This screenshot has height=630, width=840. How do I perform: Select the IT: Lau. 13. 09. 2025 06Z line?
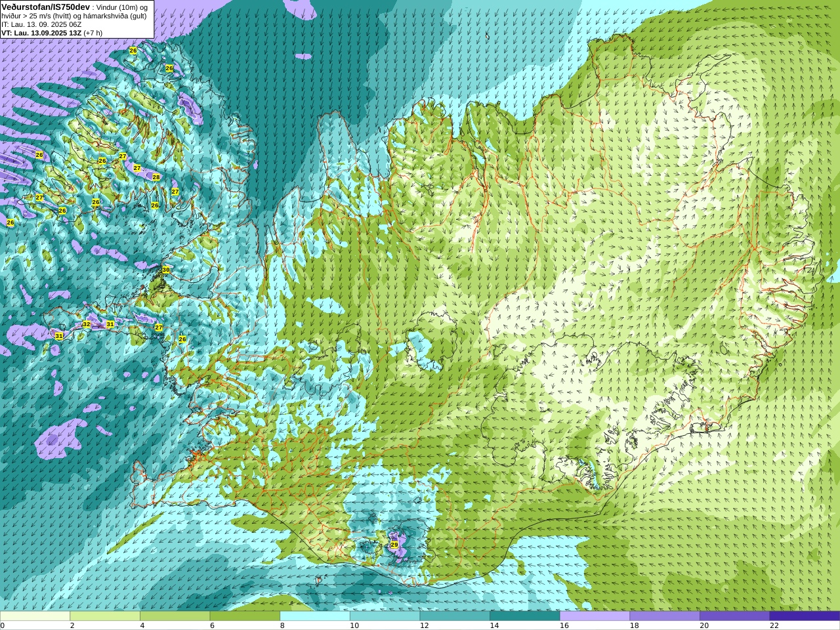(x=41, y=24)
